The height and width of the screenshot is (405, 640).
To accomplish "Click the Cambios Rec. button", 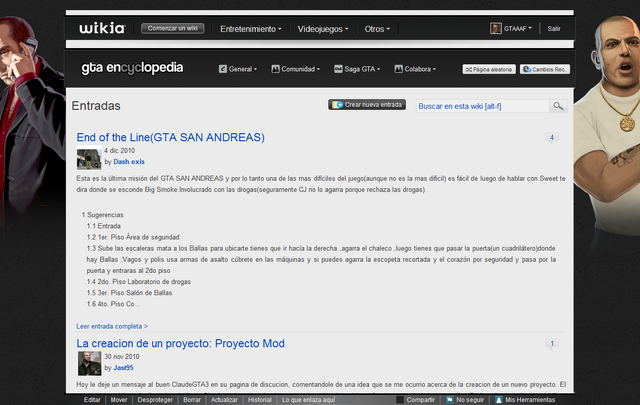I will click(x=545, y=69).
